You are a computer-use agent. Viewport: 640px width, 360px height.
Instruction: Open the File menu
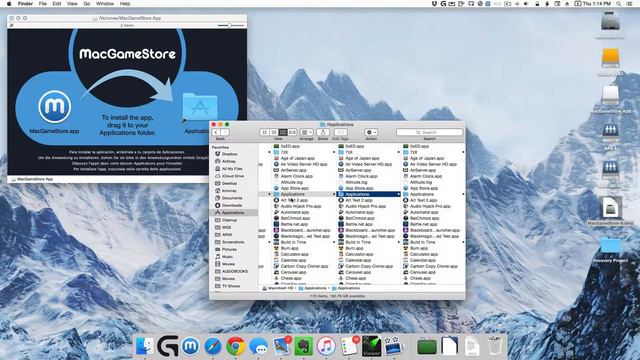pyautogui.click(x=43, y=4)
